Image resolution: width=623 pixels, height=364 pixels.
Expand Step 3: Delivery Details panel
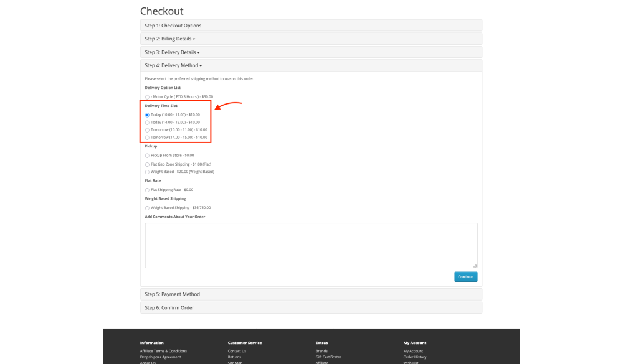pos(172,52)
